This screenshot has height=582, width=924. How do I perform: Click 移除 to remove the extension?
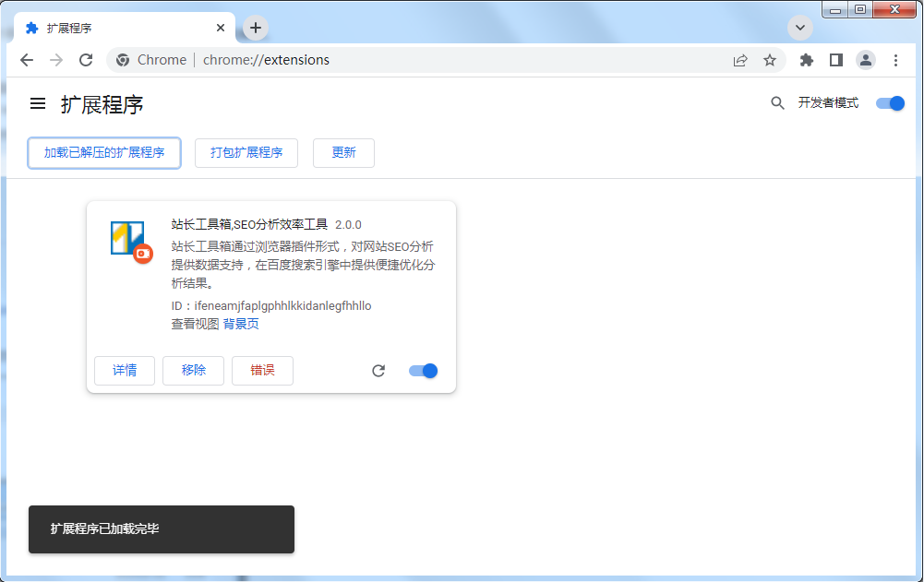tap(193, 371)
